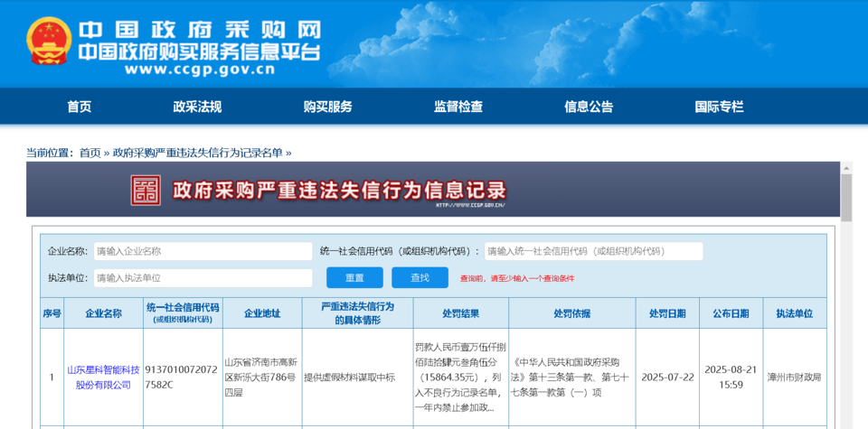Open 山东星科智能科技股份有限公司 company link
This screenshot has height=429, width=868.
(x=103, y=378)
